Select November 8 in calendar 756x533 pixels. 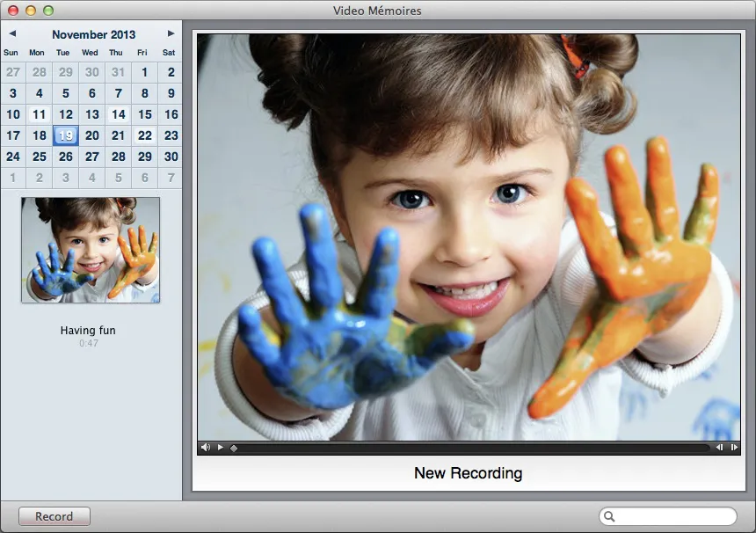145,93
